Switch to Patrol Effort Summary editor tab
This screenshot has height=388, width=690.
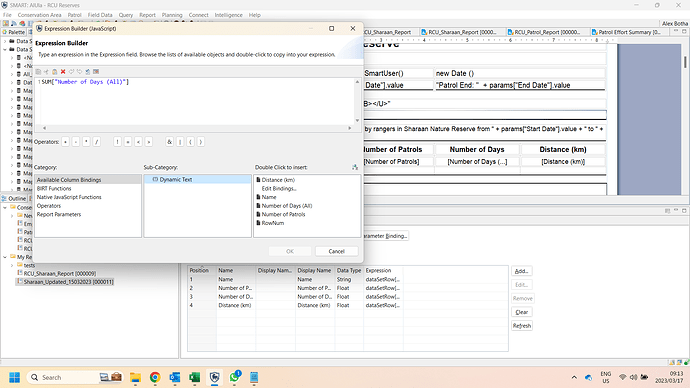(626, 32)
